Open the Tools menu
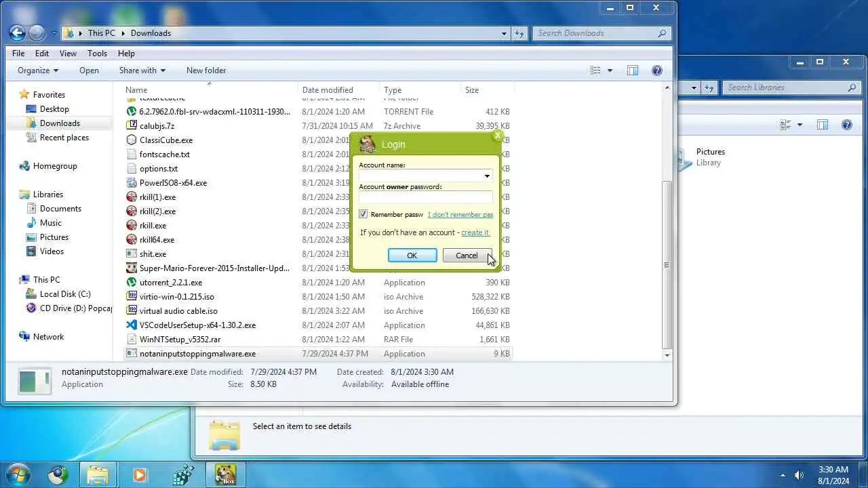Viewport: 868px width, 488px height. pos(97,54)
